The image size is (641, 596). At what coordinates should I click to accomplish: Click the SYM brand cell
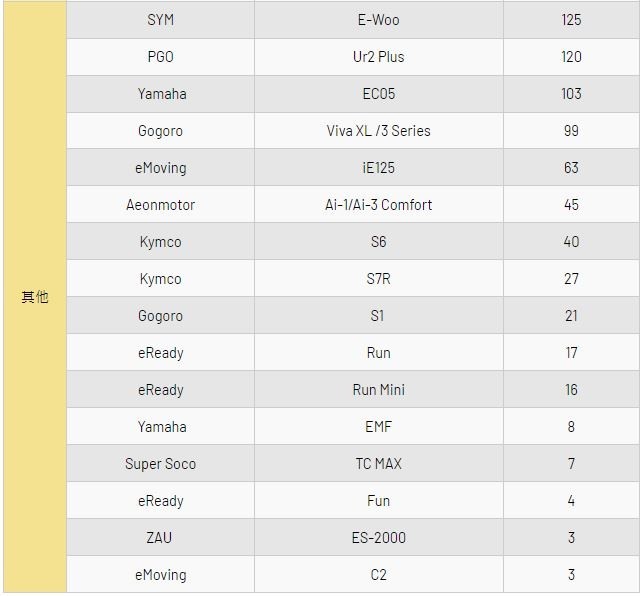point(160,20)
